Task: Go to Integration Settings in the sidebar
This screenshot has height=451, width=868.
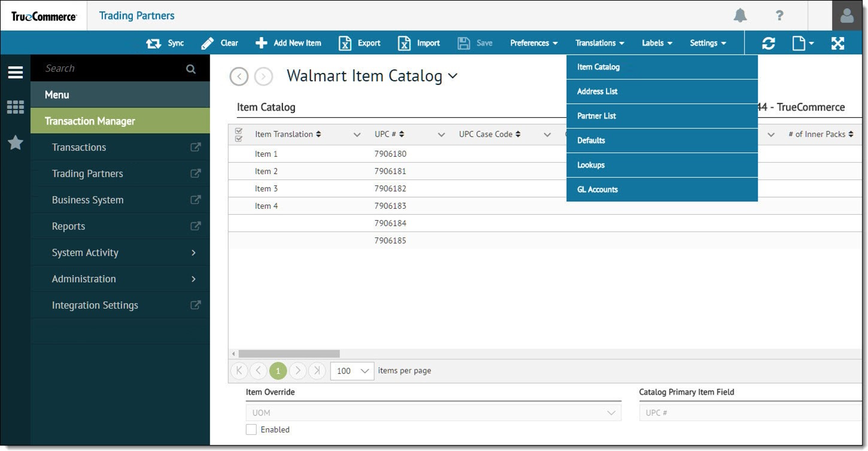Action: tap(95, 305)
